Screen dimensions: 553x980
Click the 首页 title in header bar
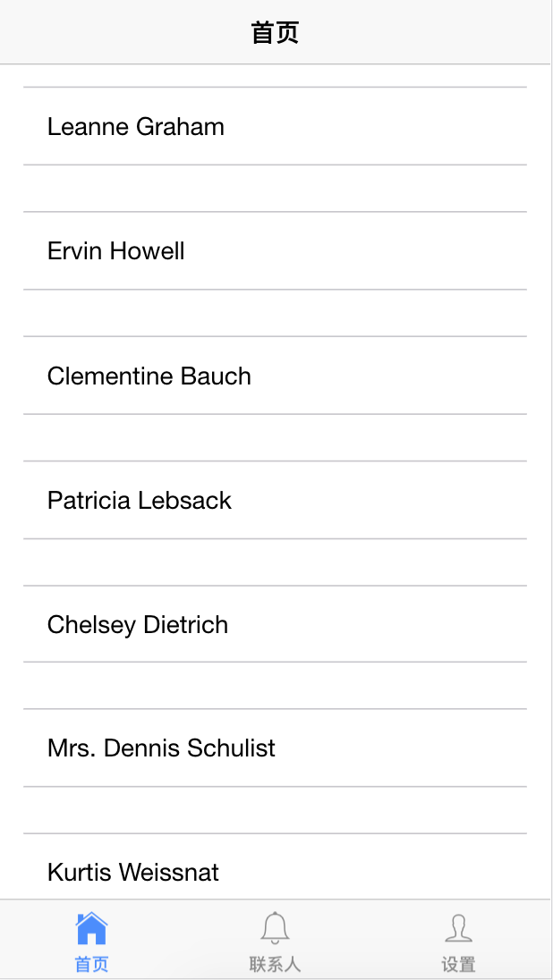275,33
